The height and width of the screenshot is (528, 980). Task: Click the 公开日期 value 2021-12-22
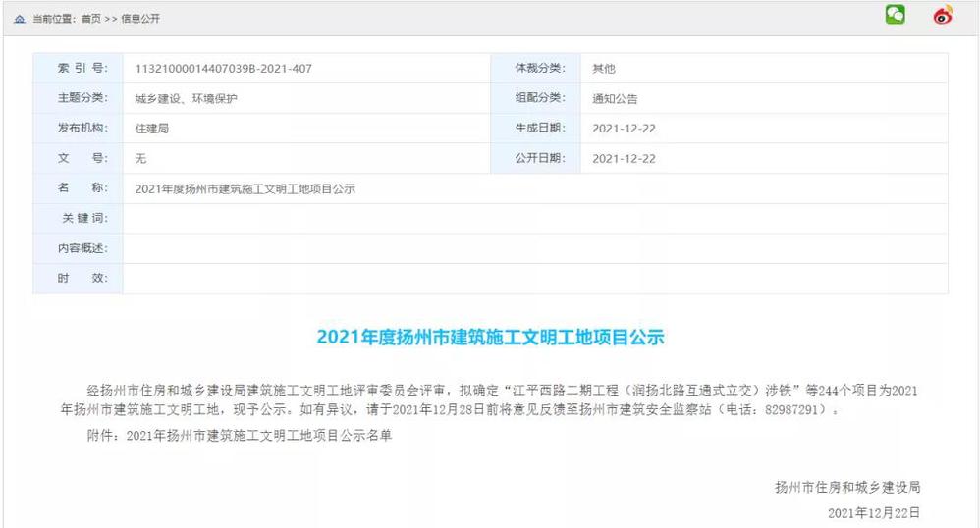[x=624, y=158]
